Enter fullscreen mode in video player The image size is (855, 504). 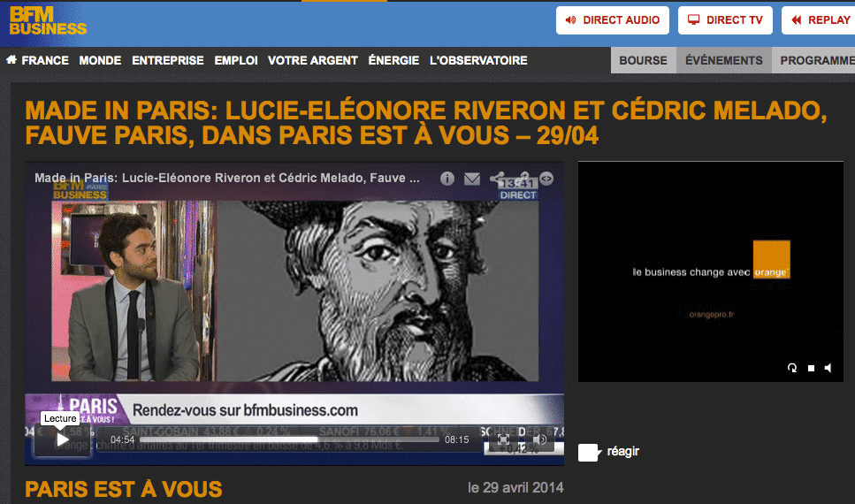click(503, 439)
